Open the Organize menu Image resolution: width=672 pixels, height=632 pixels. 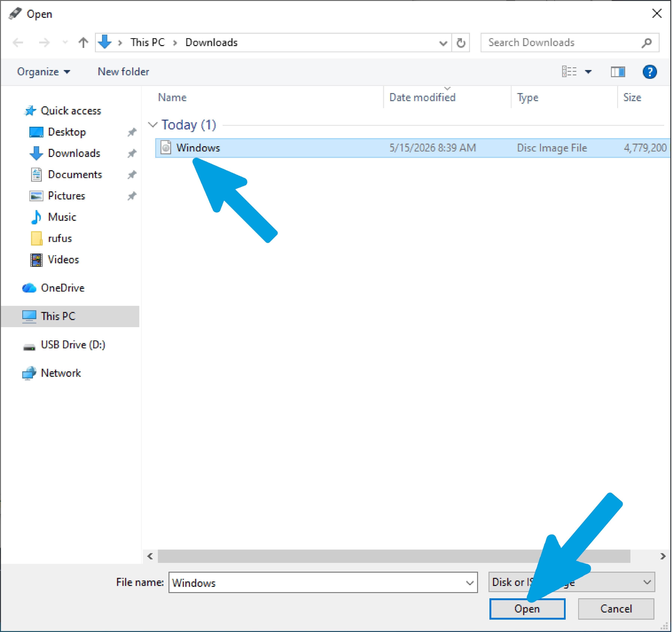tap(43, 72)
